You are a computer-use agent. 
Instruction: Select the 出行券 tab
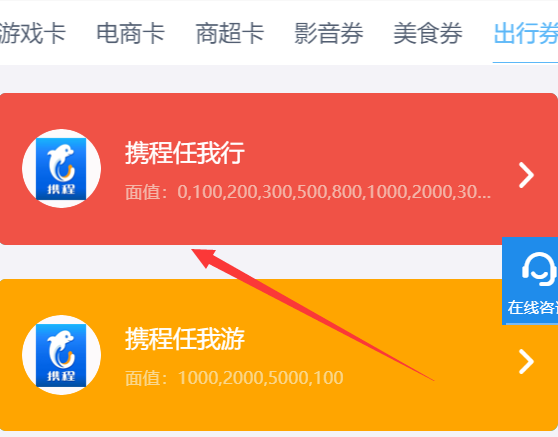pos(526,33)
